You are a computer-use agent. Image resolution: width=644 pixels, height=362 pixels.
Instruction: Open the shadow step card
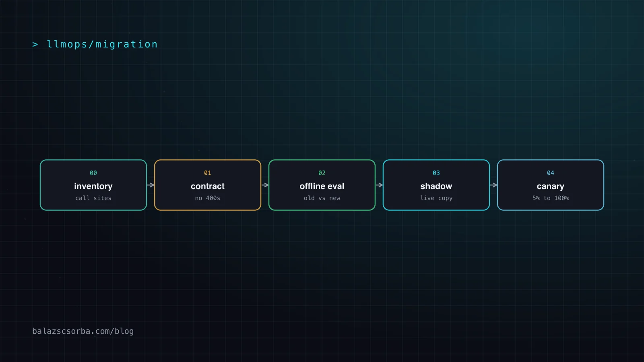[436, 185]
